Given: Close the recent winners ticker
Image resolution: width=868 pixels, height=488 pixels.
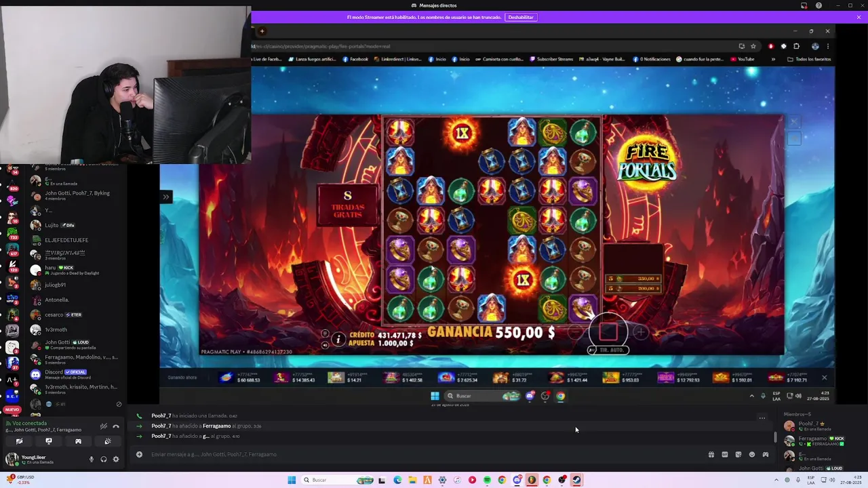Looking at the screenshot, I should [825, 378].
